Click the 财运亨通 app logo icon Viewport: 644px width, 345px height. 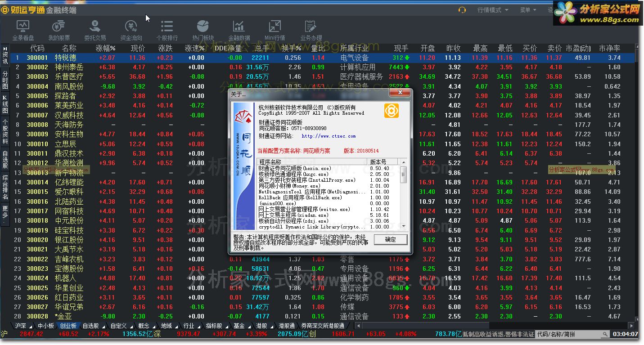[x=5, y=10]
